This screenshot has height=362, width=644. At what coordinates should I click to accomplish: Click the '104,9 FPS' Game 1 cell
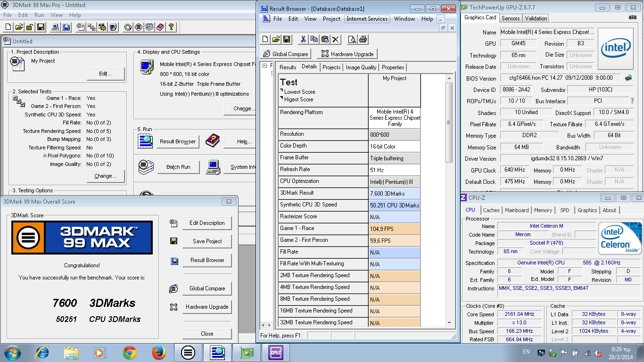coord(394,229)
